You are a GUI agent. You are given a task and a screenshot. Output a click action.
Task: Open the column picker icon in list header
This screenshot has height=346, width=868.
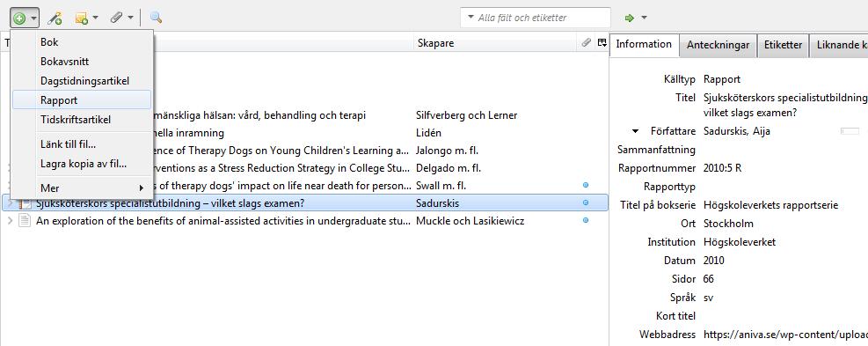[602, 42]
